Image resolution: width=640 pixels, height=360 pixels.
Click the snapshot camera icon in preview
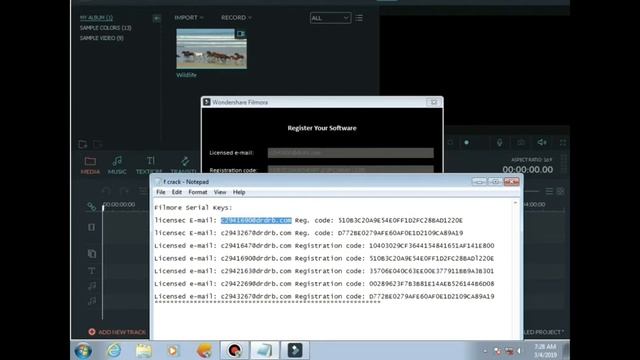coord(521,142)
